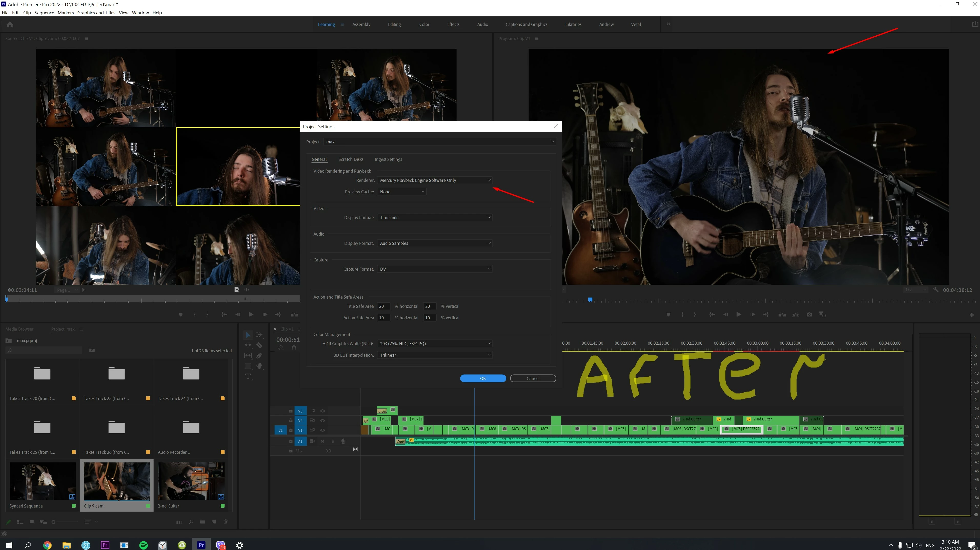Toggle V3 track output eye
This screenshot has width=980, height=550.
pos(323,411)
